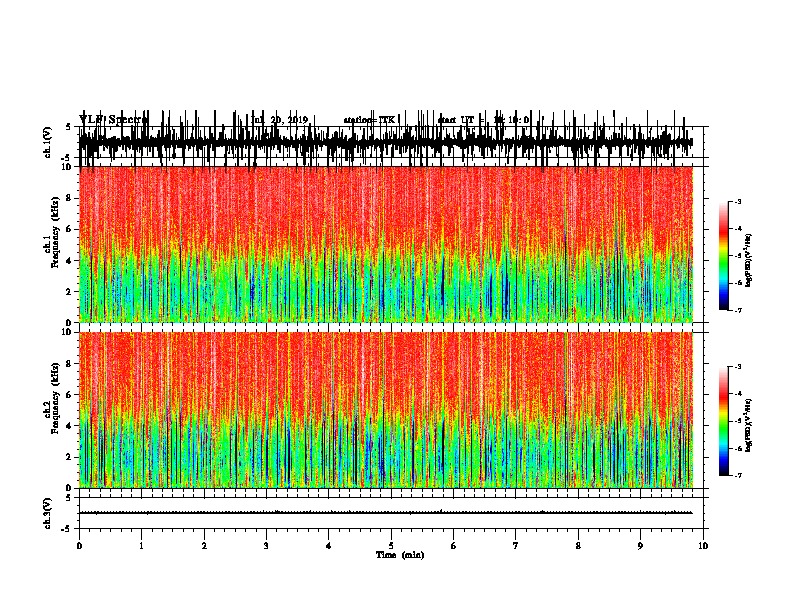
Task: Click the time axis tick label '4'
Action: pos(329,546)
